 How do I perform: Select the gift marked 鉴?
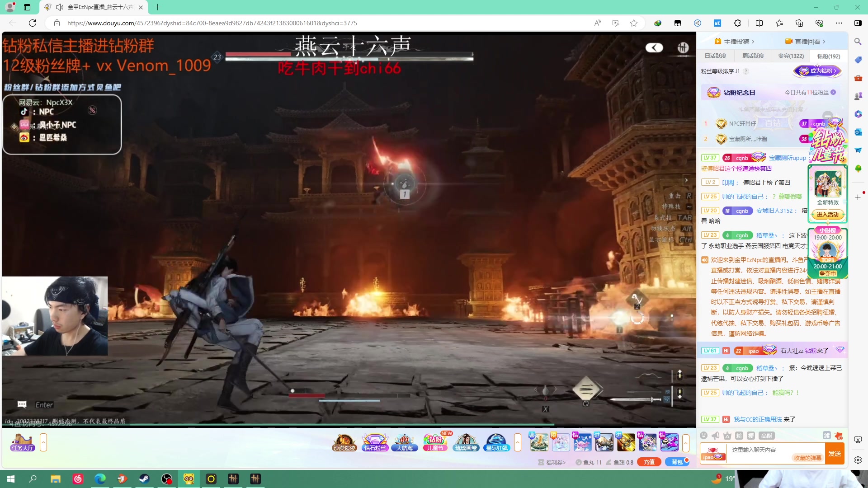[x=539, y=442]
